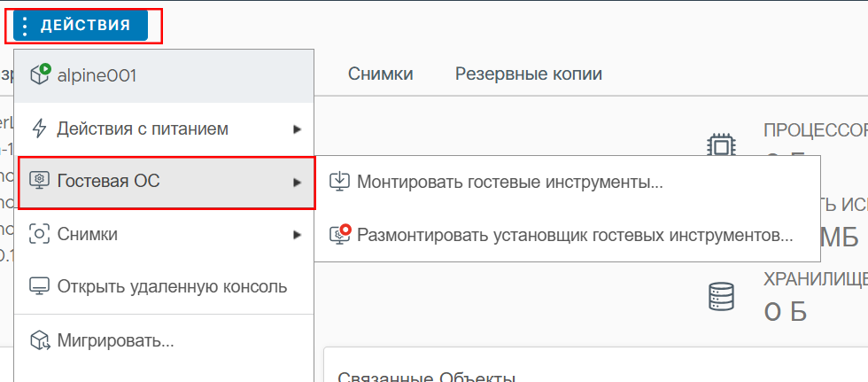Click the ПРОЦЕССОР label
868x382 pixels.
[x=816, y=130]
